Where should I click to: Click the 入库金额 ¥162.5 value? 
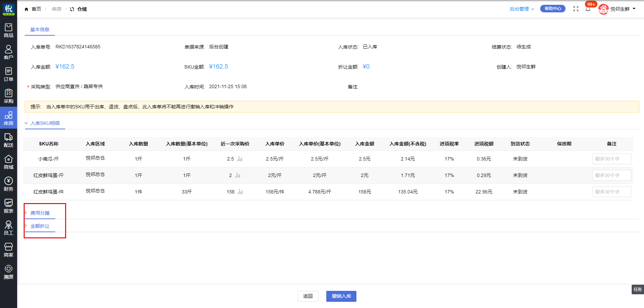click(x=65, y=67)
